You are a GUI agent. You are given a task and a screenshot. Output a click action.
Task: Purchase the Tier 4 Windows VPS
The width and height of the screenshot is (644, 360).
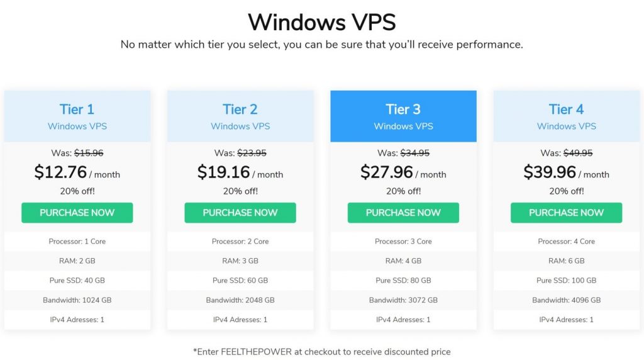point(567,213)
